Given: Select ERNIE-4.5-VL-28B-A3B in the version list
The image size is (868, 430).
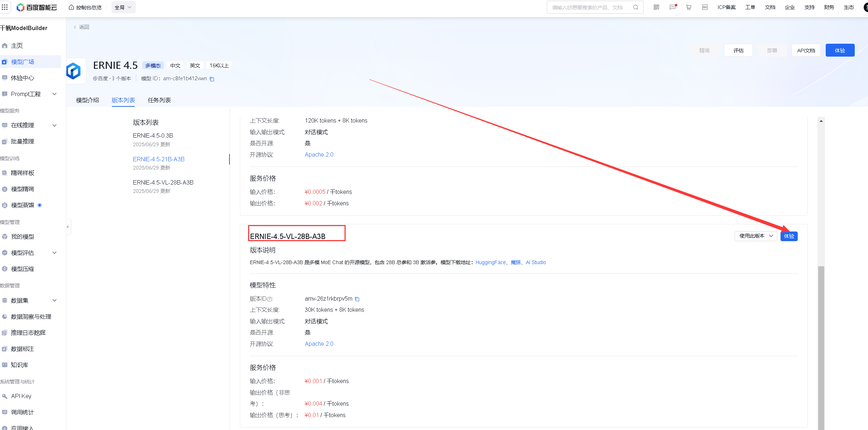Looking at the screenshot, I should click(163, 182).
